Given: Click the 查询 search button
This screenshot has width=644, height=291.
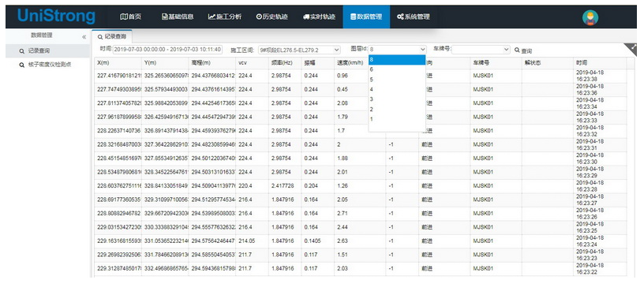Looking at the screenshot, I should [x=523, y=50].
